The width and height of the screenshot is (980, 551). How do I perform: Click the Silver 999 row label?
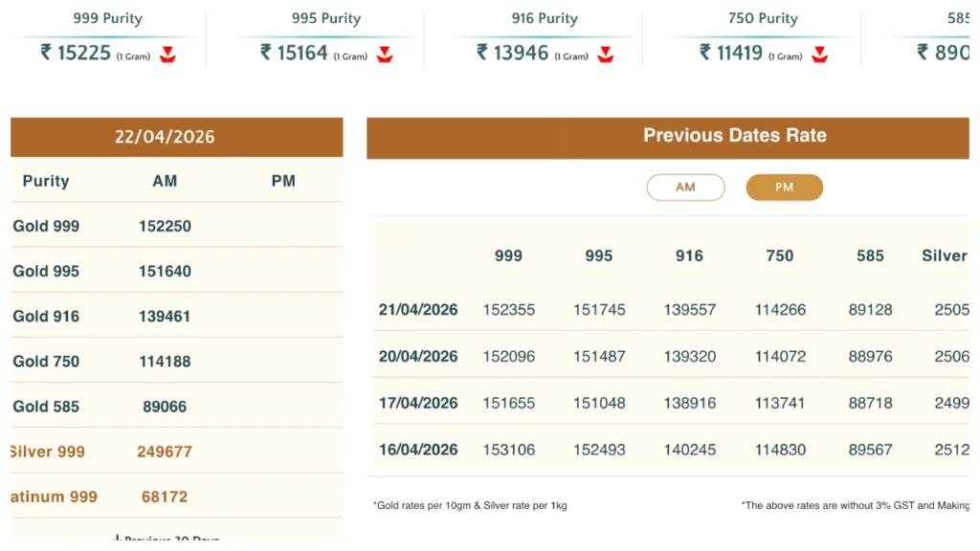click(47, 452)
